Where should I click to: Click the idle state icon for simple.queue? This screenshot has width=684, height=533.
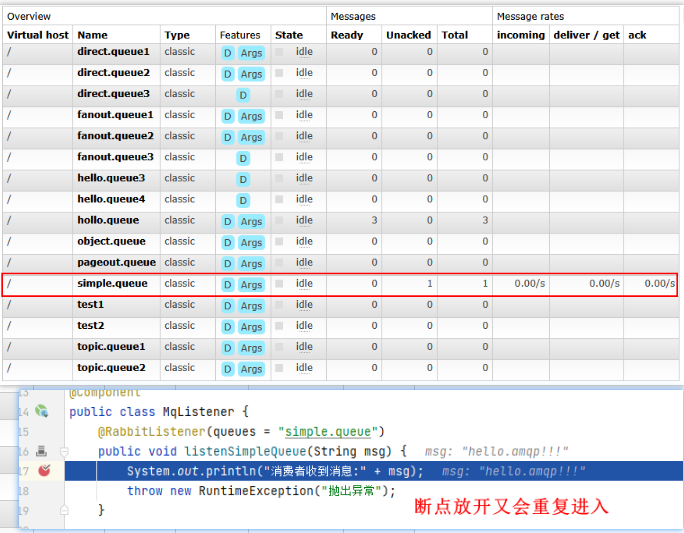tap(280, 284)
